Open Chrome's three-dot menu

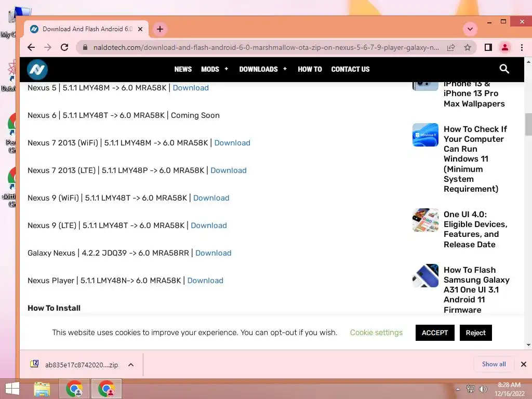522,47
